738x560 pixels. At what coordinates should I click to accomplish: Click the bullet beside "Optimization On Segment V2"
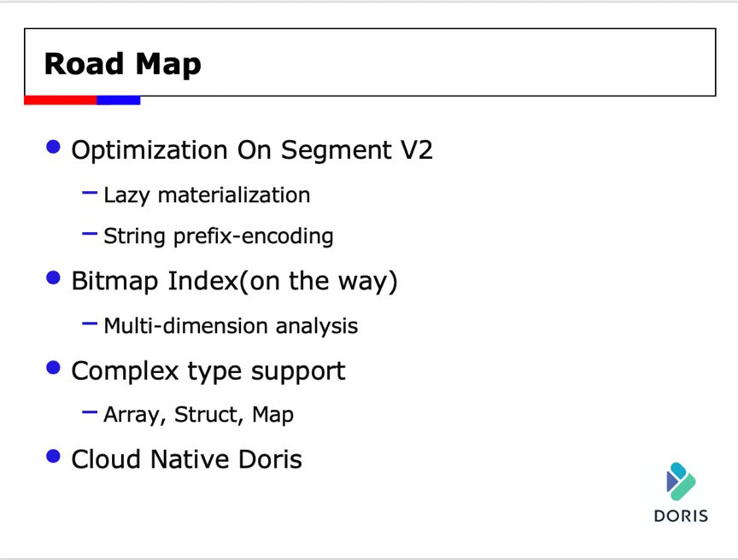click(x=54, y=147)
